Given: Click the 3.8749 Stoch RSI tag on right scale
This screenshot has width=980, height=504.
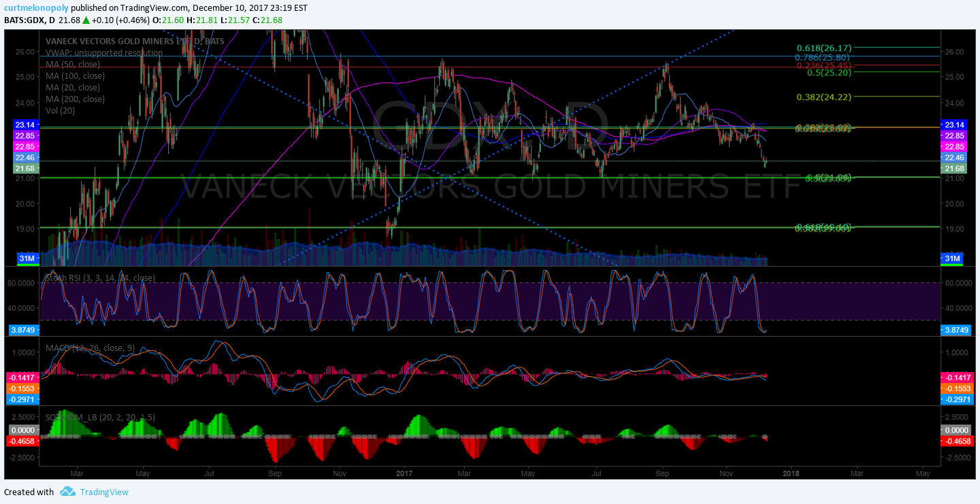Looking at the screenshot, I should [x=955, y=329].
